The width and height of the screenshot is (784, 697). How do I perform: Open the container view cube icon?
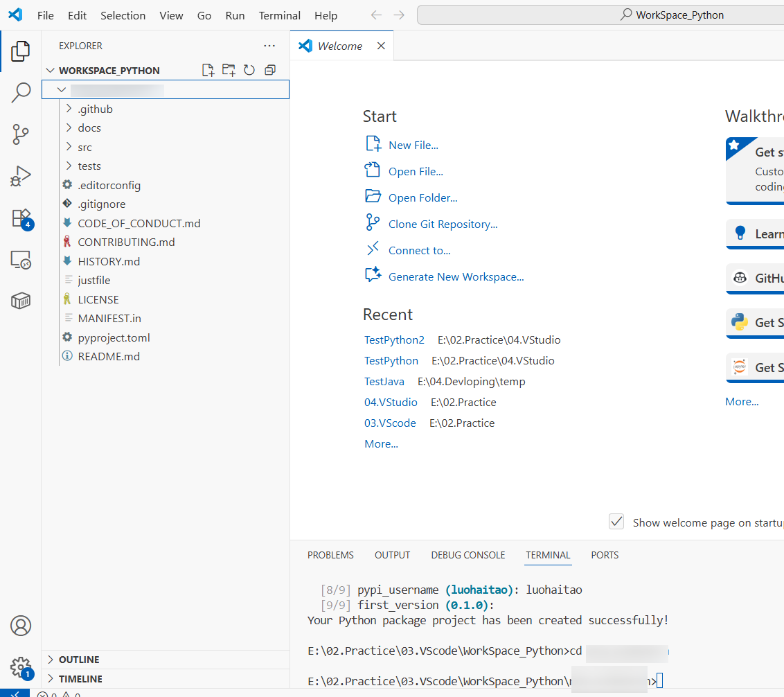pos(21,301)
